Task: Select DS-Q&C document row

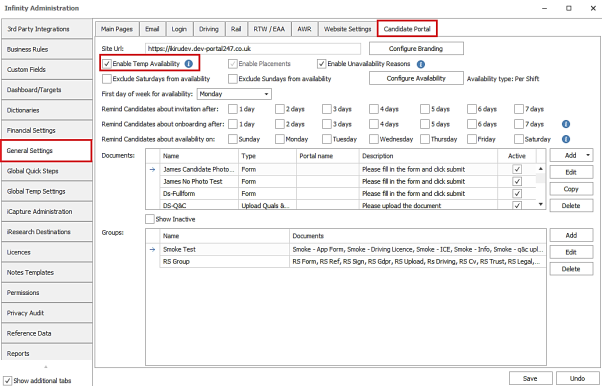Action: (341, 205)
